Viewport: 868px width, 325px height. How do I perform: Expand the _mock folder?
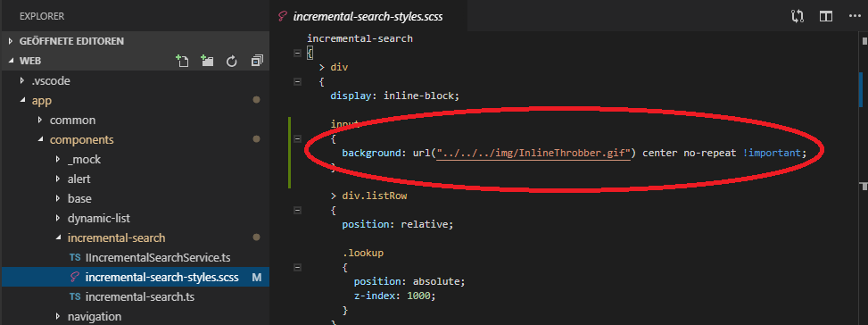point(58,160)
